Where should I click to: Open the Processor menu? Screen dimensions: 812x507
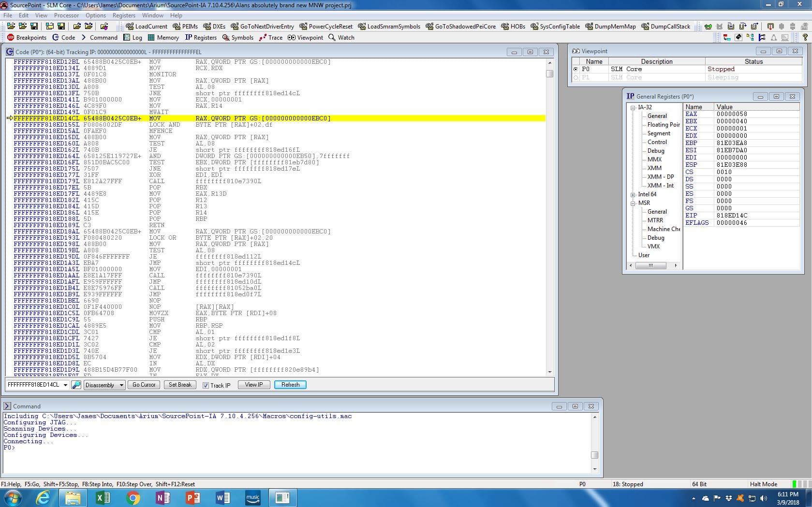pos(66,15)
